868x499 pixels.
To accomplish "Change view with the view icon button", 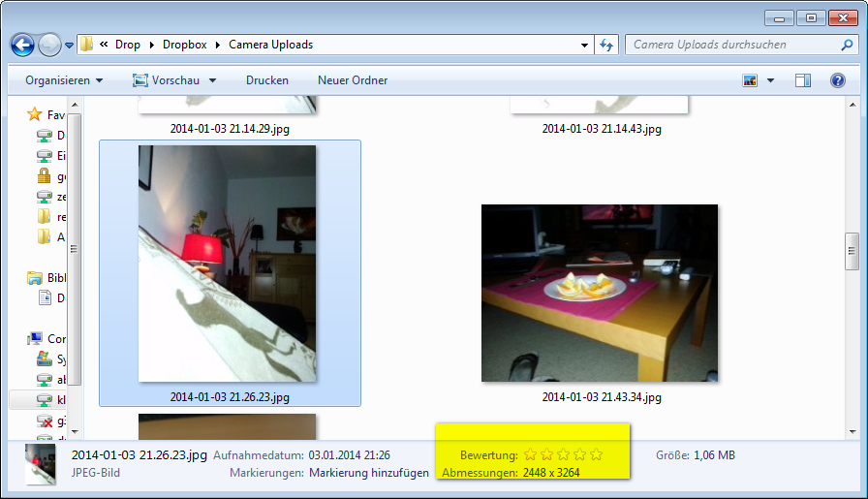I will 750,80.
